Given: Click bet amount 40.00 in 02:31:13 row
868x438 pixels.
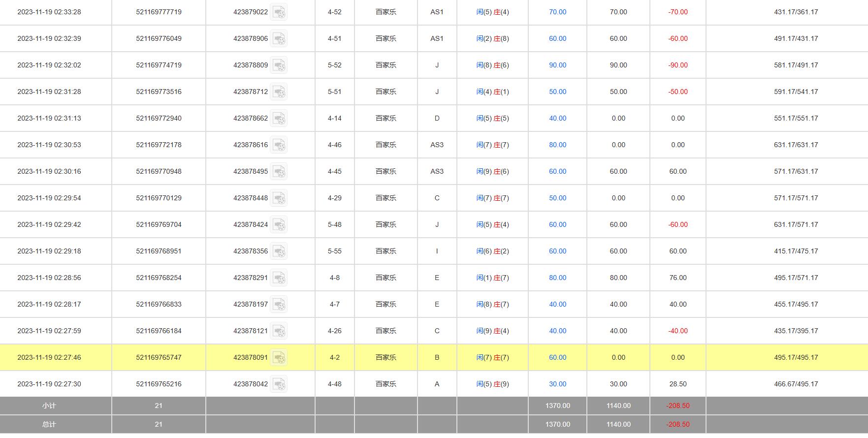Looking at the screenshot, I should pos(557,118).
